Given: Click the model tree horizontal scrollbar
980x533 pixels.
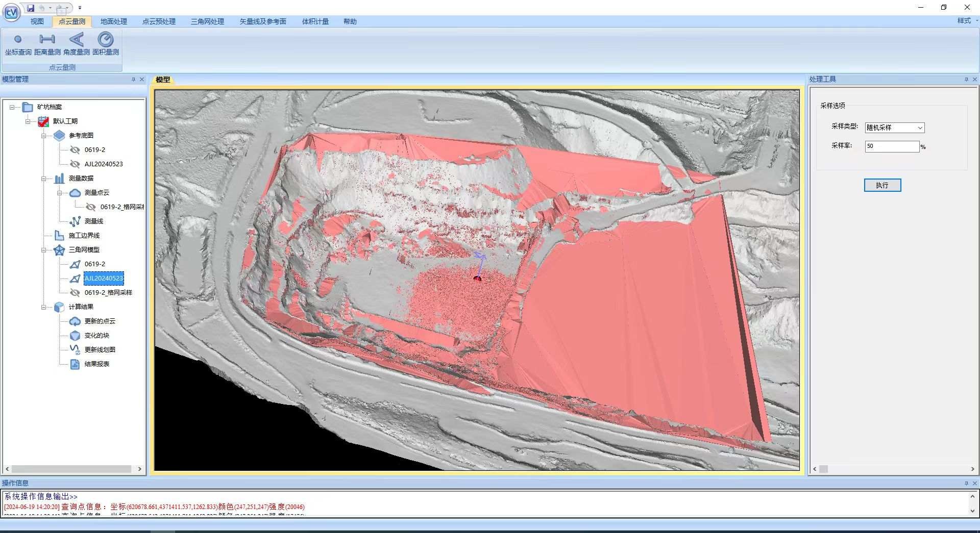Looking at the screenshot, I should pyautogui.click(x=71, y=469).
